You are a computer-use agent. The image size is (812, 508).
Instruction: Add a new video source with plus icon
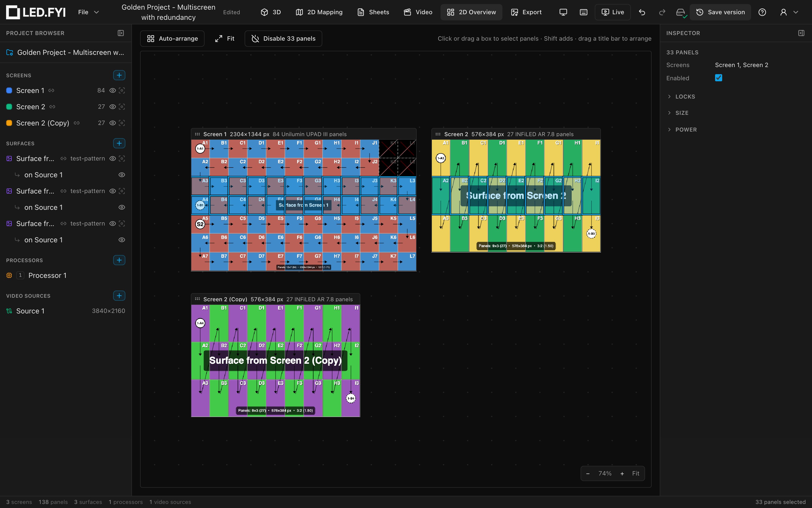(x=119, y=296)
